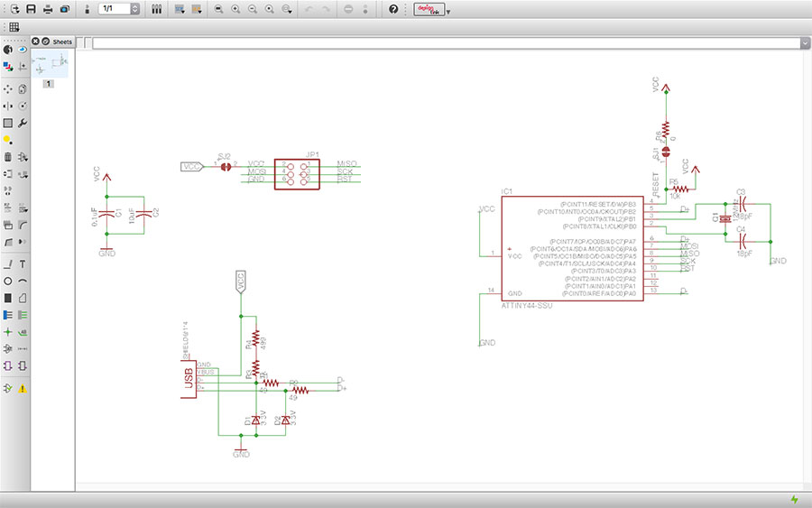This screenshot has width=812, height=508.
Task: Open the CAM processor icon
Action: [x=65, y=9]
